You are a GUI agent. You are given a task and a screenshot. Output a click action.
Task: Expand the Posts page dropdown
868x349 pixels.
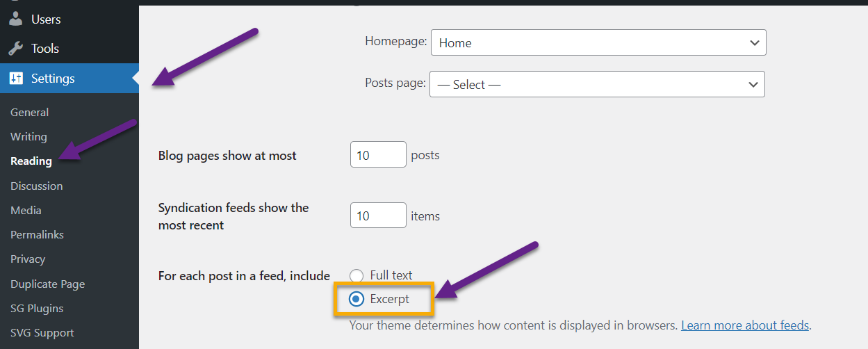click(x=597, y=84)
